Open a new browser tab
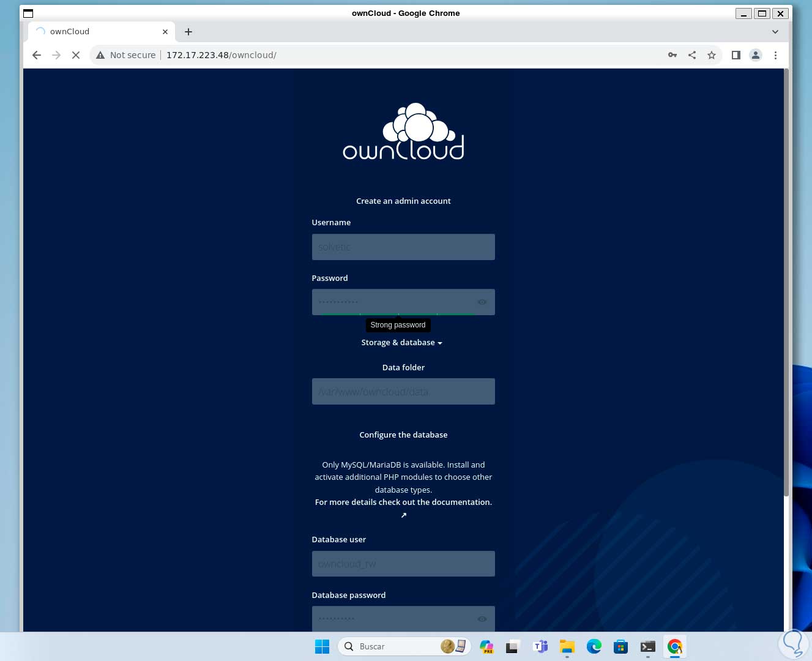 188,32
